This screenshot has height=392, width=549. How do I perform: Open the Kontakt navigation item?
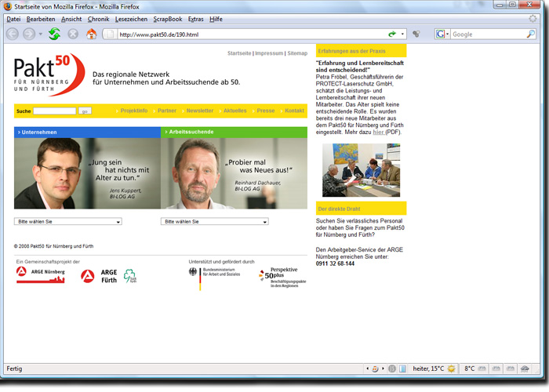point(294,111)
